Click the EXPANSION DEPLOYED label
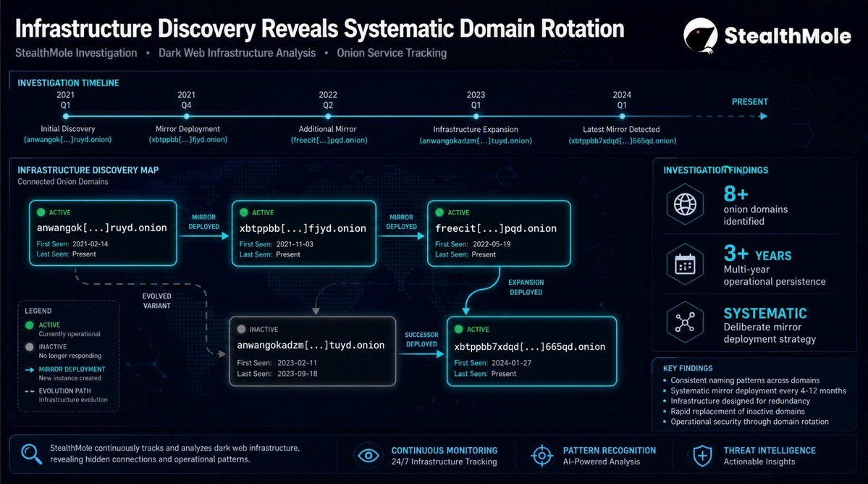This screenshot has height=484, width=868. [x=526, y=288]
